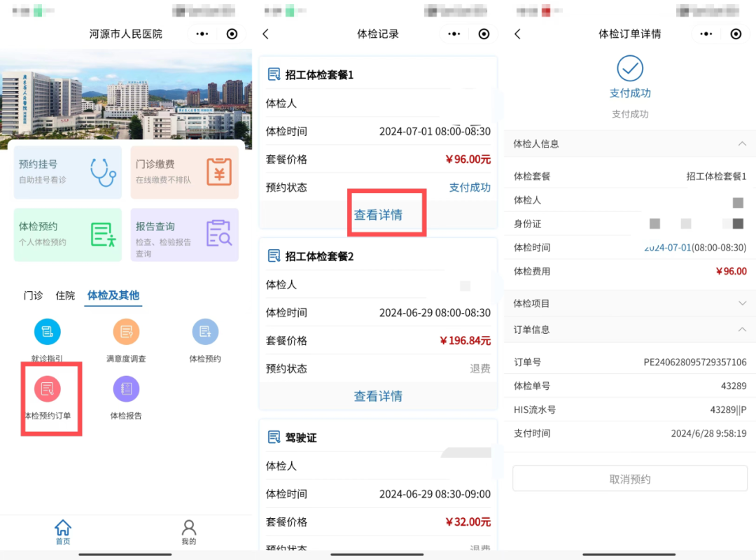Tap the document icon beside 招工体检套餐2
The width and height of the screenshot is (756, 560).
click(x=274, y=255)
